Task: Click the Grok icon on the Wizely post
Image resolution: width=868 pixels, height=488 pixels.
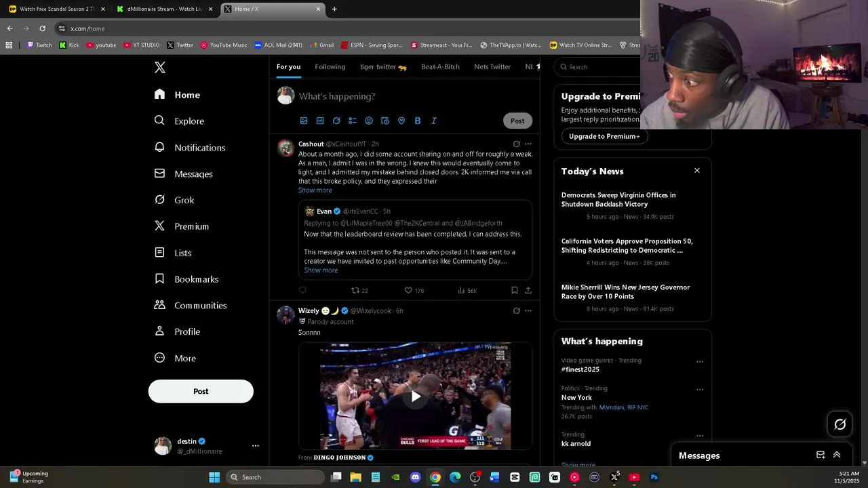Action: [516, 310]
